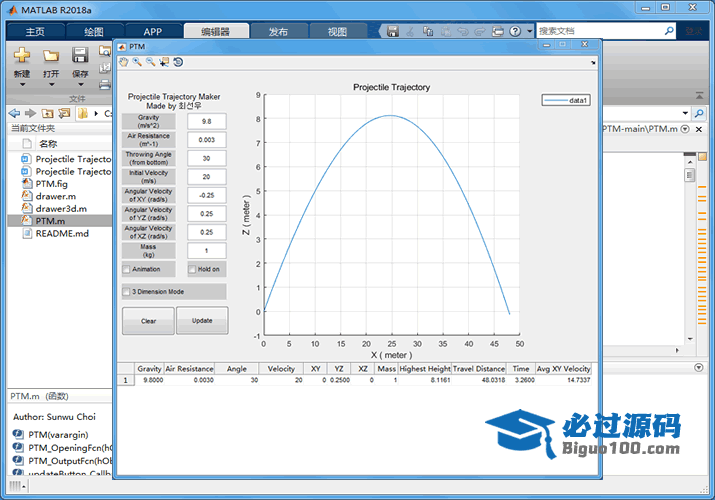Toggle the Hold on checkbox
The height and width of the screenshot is (500, 715).
coord(192,269)
